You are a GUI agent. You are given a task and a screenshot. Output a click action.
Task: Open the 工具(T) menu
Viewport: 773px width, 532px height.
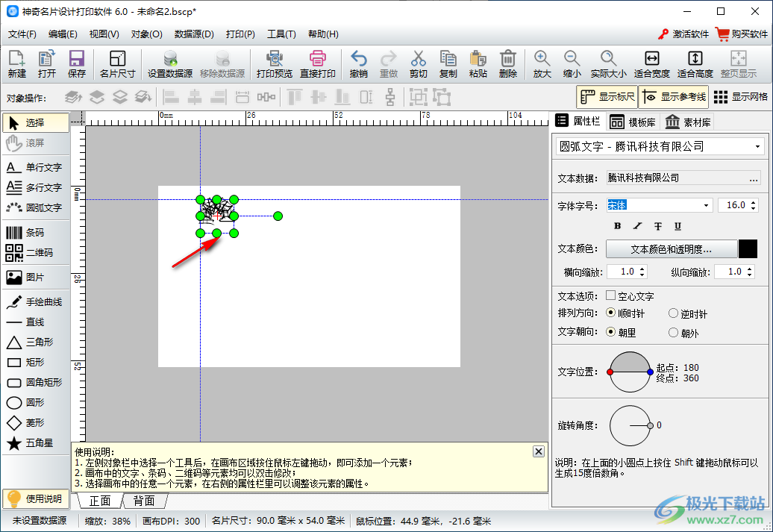[x=281, y=34]
